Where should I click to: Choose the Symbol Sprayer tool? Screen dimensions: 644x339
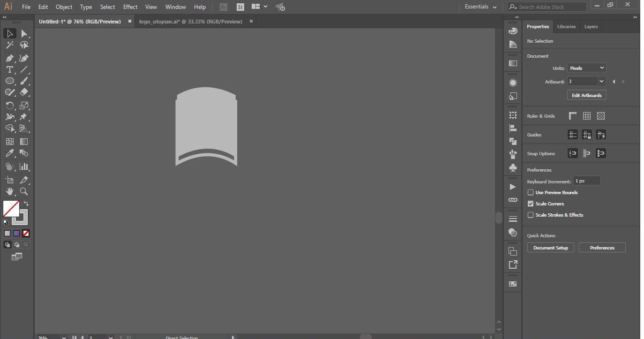[x=9, y=166]
